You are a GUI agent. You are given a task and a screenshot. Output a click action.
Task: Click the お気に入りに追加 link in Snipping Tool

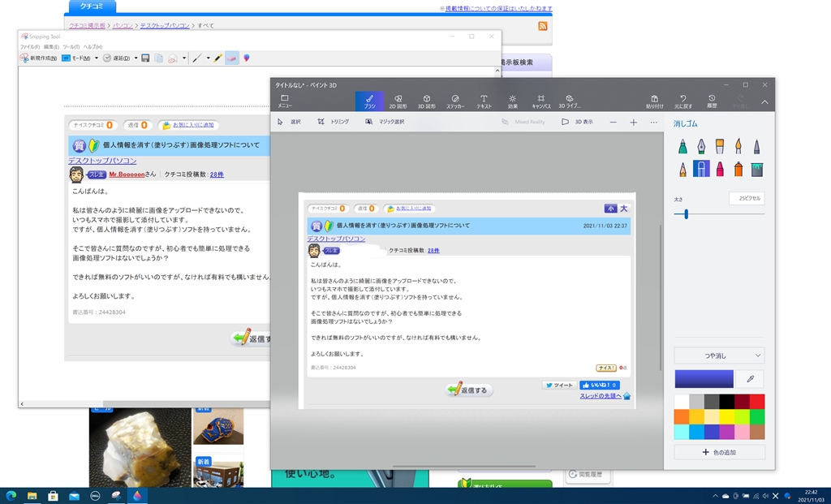pyautogui.click(x=193, y=125)
